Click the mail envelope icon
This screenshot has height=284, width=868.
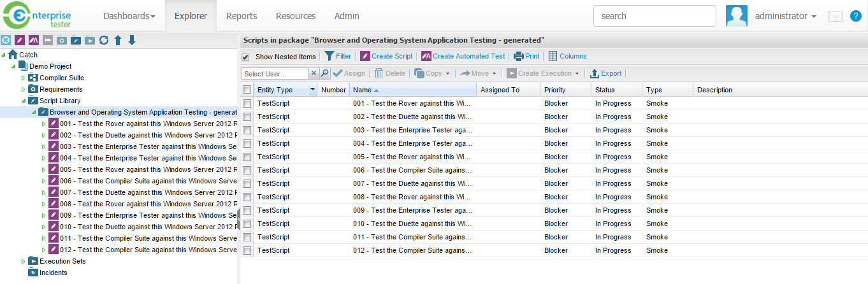[x=835, y=17]
